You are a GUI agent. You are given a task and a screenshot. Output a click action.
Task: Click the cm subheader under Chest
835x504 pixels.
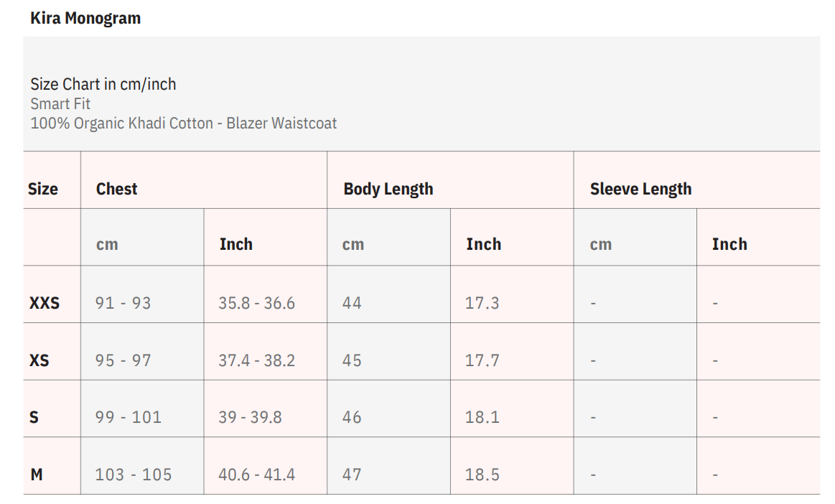[107, 245]
